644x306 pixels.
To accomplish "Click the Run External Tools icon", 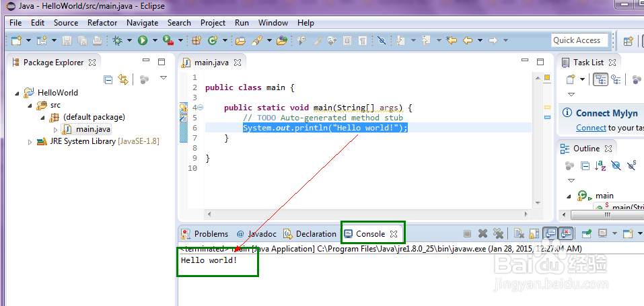I will click(168, 40).
